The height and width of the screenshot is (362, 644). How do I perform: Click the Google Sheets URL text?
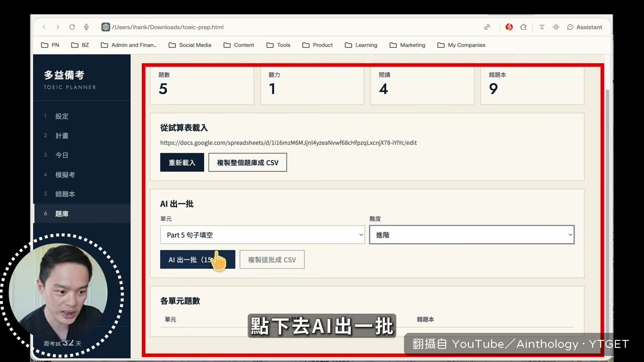pyautogui.click(x=288, y=143)
